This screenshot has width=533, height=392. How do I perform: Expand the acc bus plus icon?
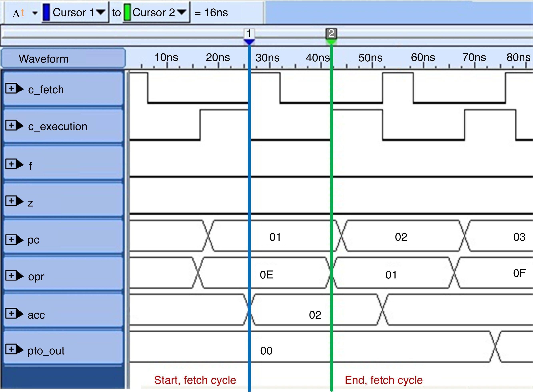(x=11, y=313)
